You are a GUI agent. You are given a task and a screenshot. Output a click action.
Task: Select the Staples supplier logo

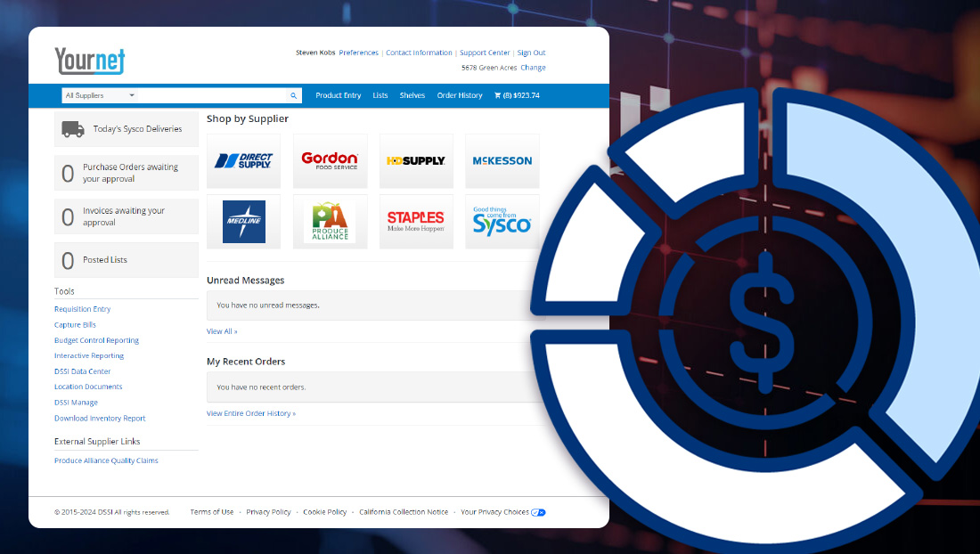point(416,222)
